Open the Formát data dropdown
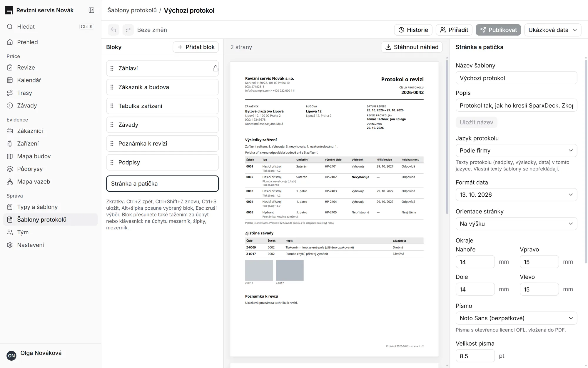This screenshot has height=368, width=588. point(516,195)
